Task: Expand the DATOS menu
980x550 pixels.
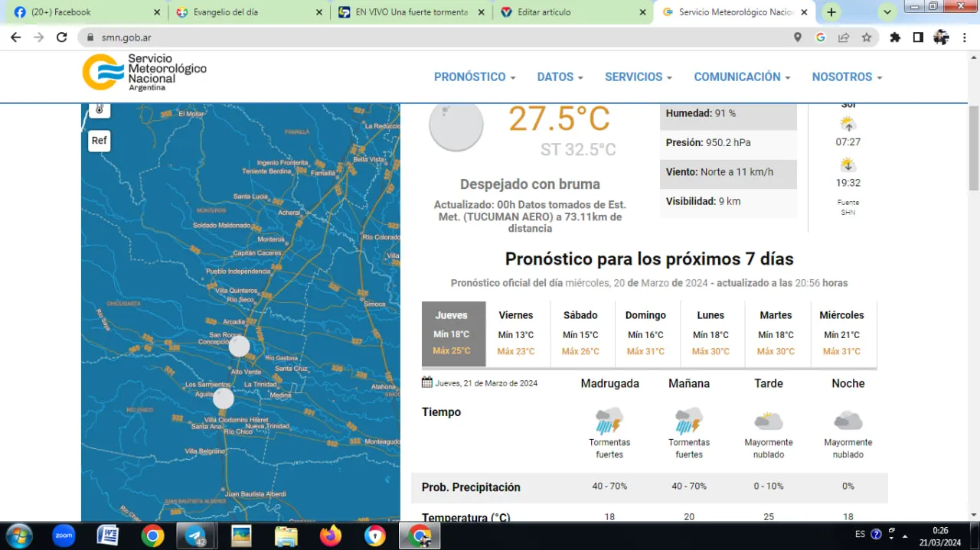Action: pos(559,76)
